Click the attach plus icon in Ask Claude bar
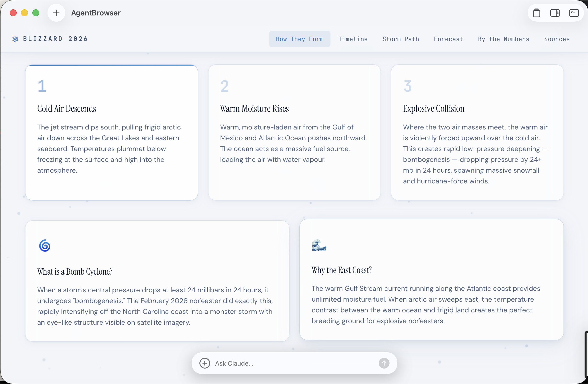The width and height of the screenshot is (588, 384). (x=205, y=363)
